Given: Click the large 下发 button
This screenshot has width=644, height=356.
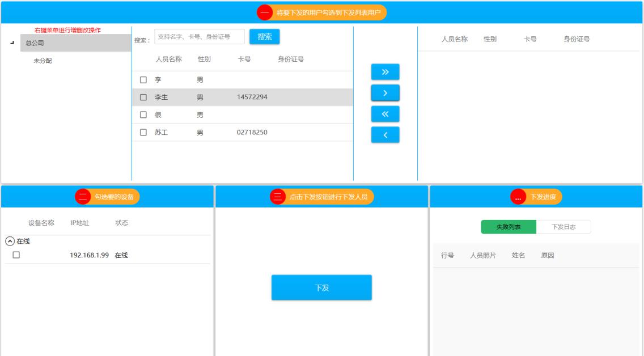Looking at the screenshot, I should pyautogui.click(x=321, y=287).
